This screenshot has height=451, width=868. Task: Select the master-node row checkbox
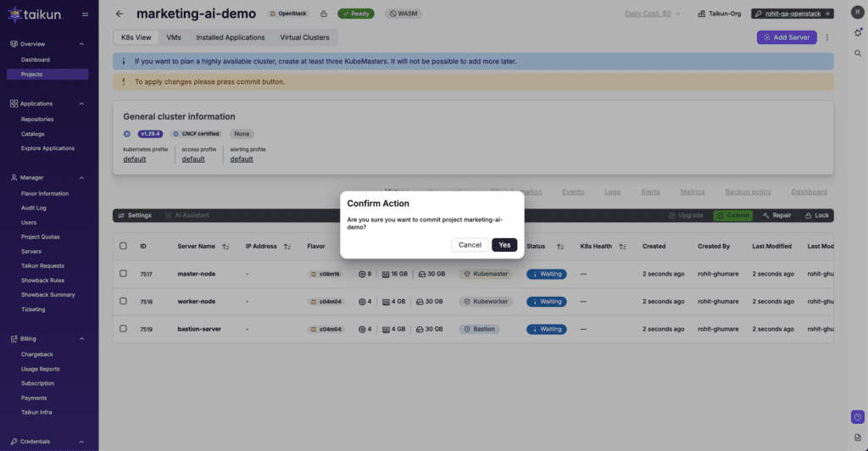coord(124,274)
